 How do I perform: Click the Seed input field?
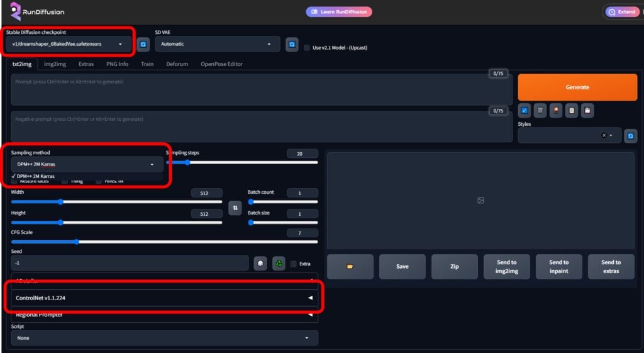tap(130, 263)
